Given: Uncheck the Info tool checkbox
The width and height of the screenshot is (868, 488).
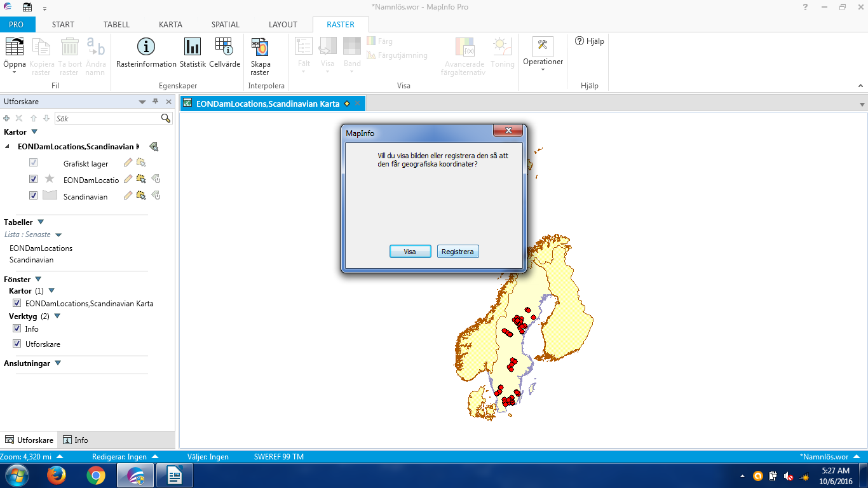Looking at the screenshot, I should click(17, 329).
